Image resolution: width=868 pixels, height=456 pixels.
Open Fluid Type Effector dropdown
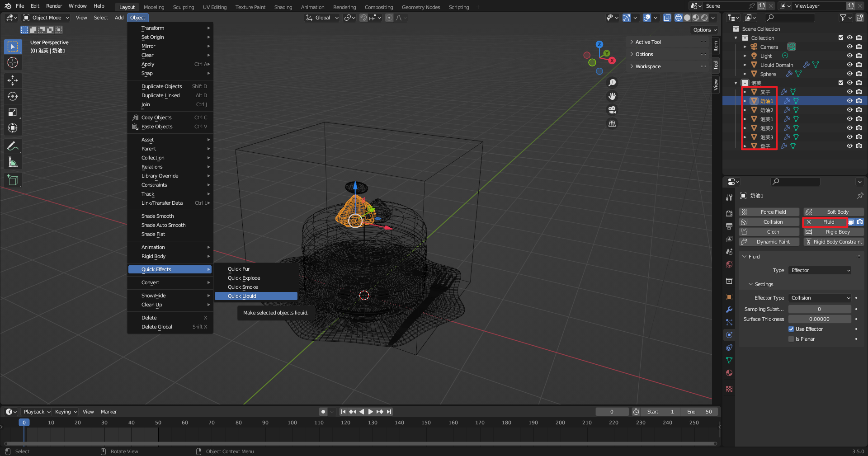(820, 270)
